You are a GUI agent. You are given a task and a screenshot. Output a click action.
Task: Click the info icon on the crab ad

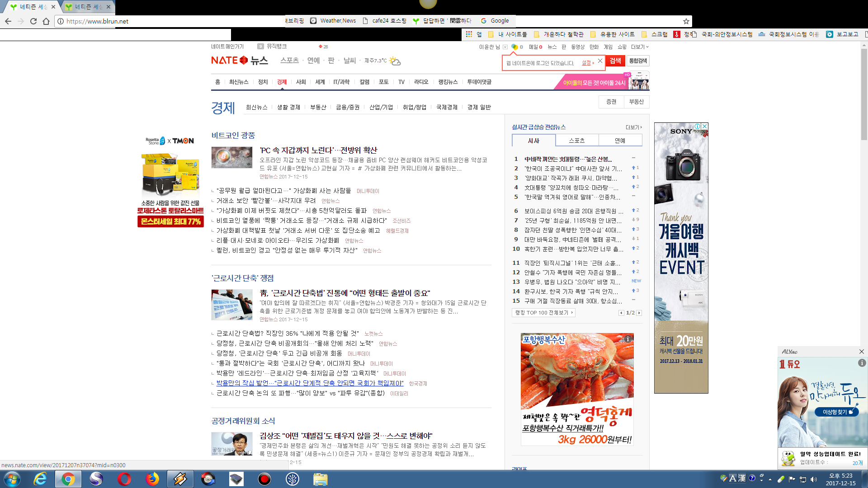click(627, 339)
